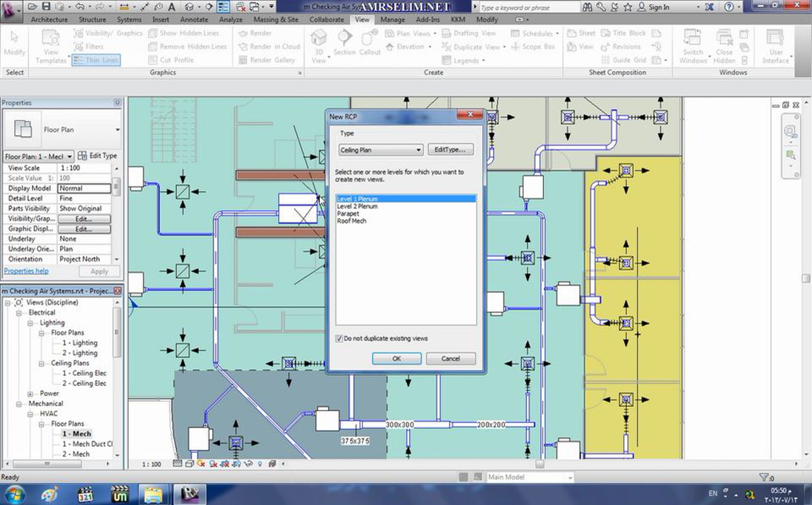Collapse the HVAC node in Project Browser
Image resolution: width=812 pixels, height=505 pixels.
tap(30, 414)
